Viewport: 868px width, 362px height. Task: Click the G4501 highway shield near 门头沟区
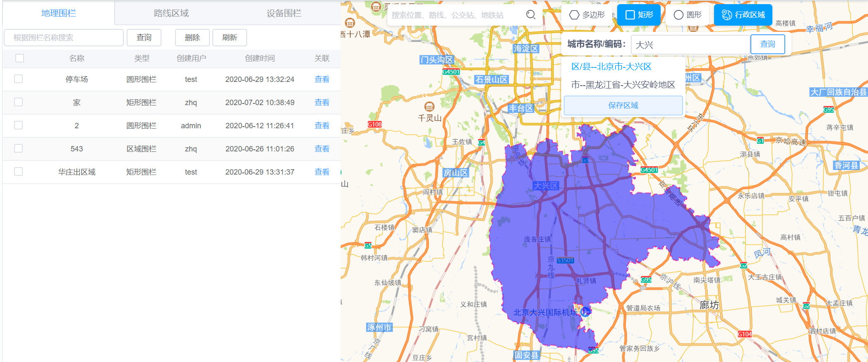tap(451, 72)
